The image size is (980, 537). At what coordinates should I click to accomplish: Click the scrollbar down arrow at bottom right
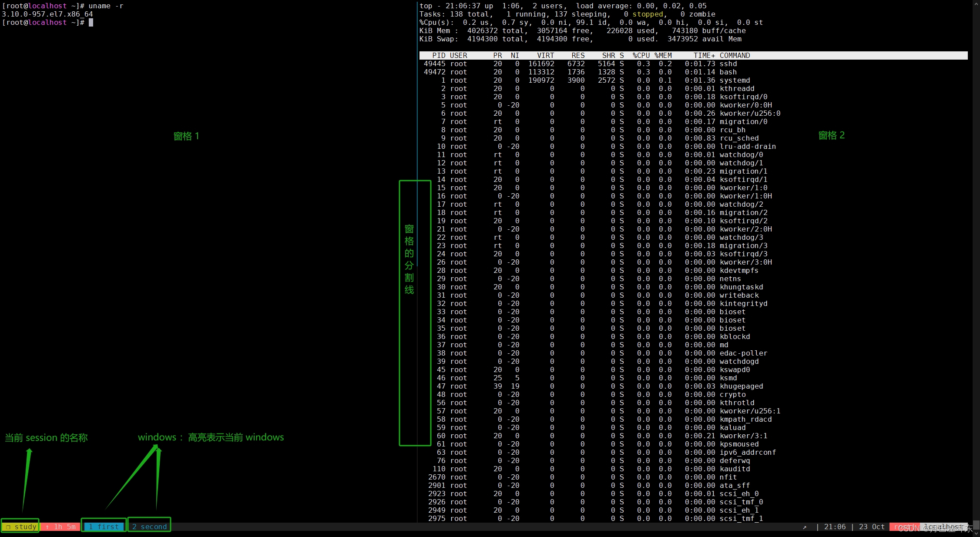click(976, 533)
